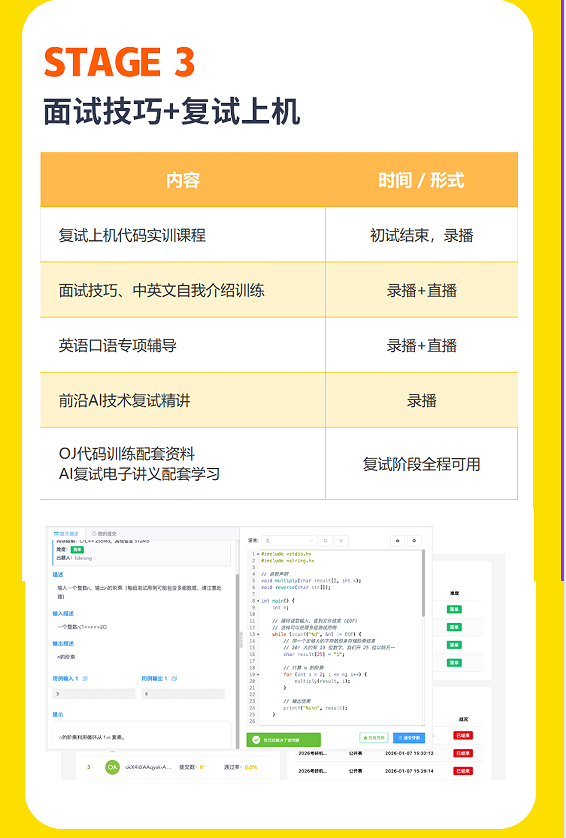Open editor settings gear icon
The image size is (566, 838).
pos(414,541)
